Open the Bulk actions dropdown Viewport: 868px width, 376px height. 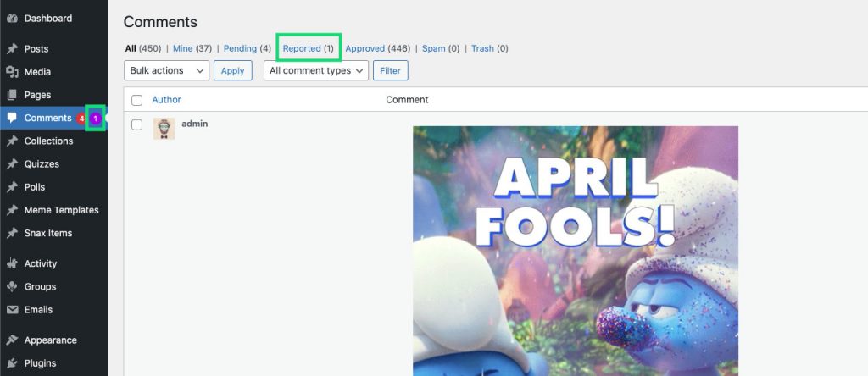tap(167, 71)
